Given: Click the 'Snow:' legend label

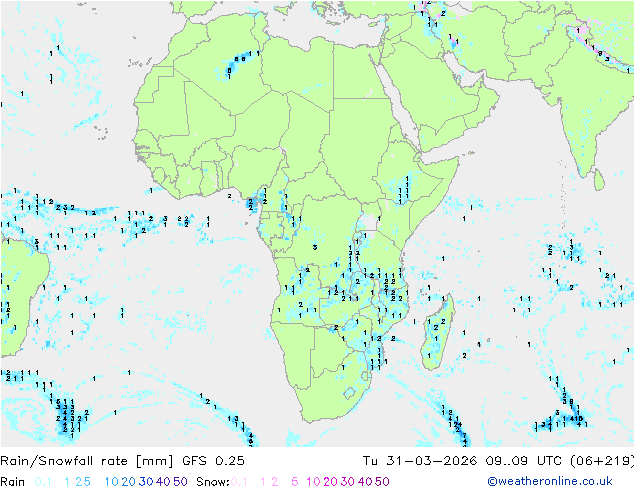Looking at the screenshot, I should coord(213,482).
